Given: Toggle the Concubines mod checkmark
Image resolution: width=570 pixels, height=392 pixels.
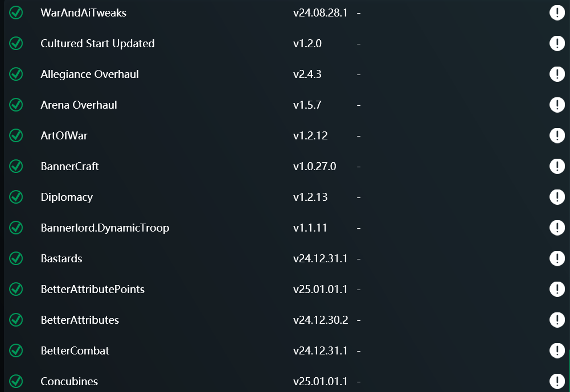Looking at the screenshot, I should click(x=16, y=382).
